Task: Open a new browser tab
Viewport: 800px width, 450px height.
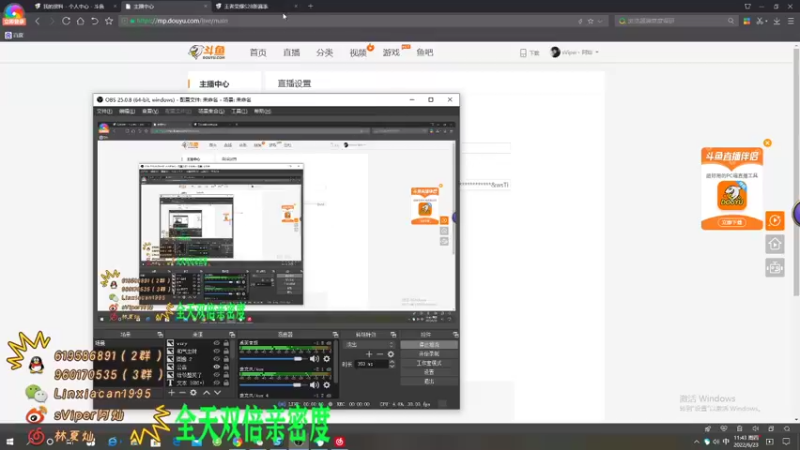Action: [310, 6]
